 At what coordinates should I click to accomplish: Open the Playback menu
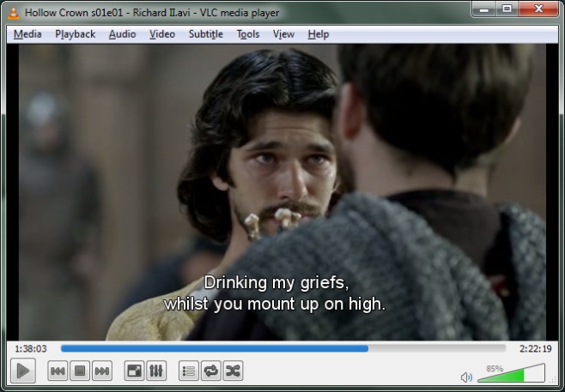tap(75, 34)
